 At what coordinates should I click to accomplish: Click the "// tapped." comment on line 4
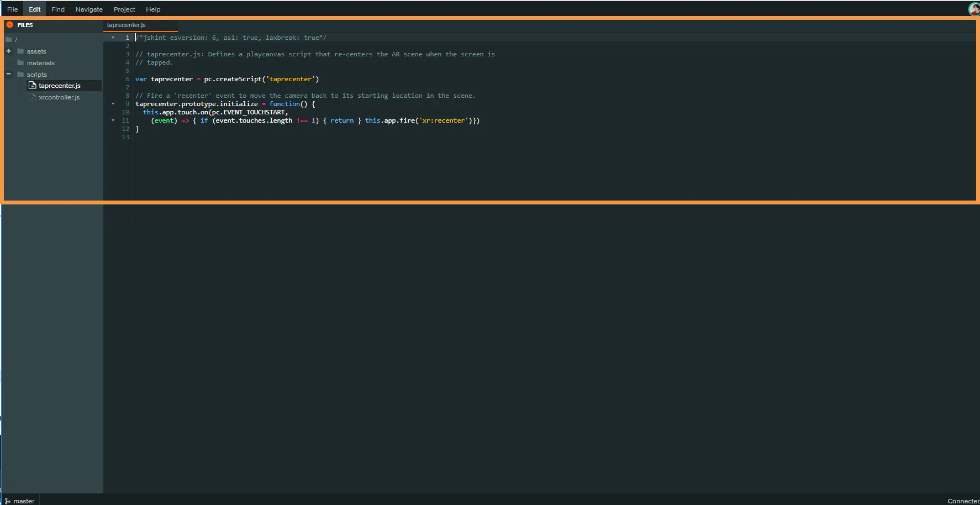(x=154, y=62)
